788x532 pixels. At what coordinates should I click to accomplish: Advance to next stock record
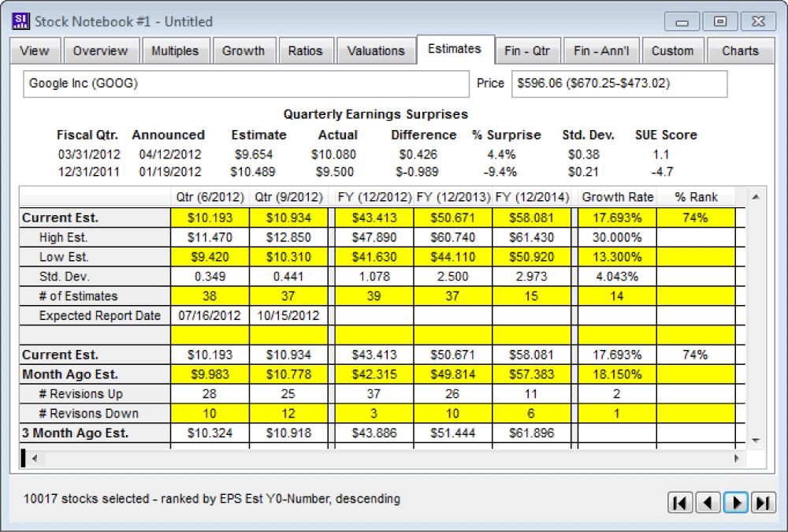[x=736, y=503]
